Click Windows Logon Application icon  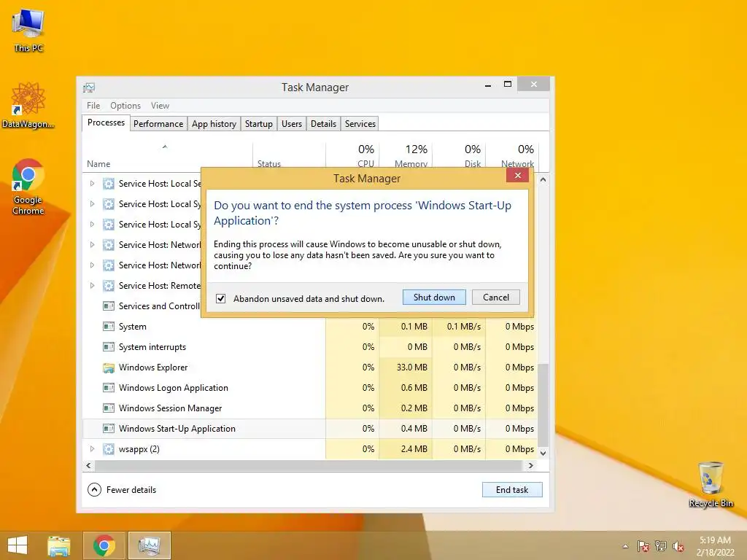(x=109, y=388)
